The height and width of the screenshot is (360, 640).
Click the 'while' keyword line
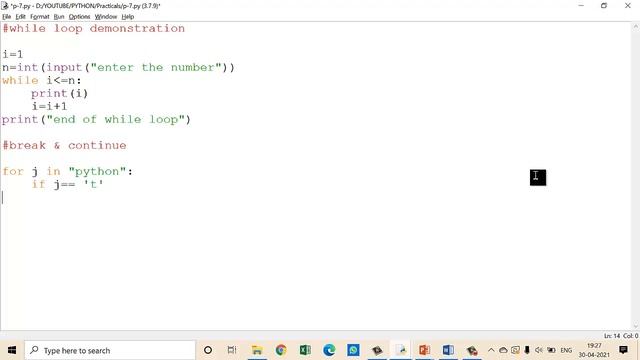click(42, 80)
